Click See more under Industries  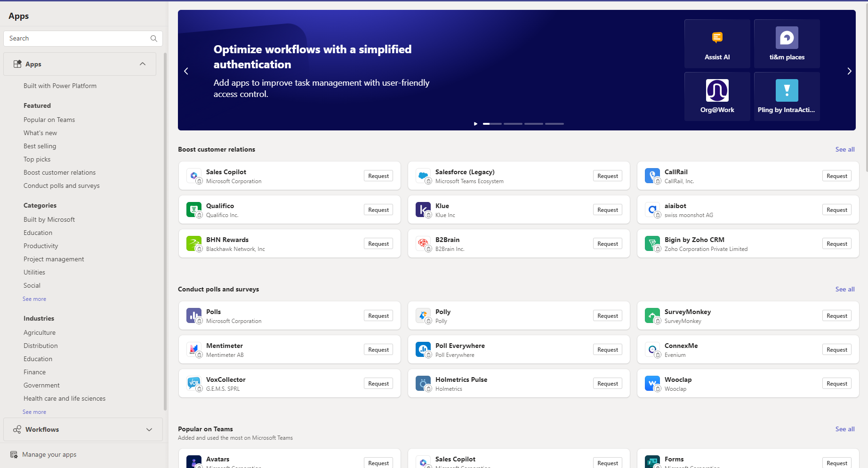(34, 412)
